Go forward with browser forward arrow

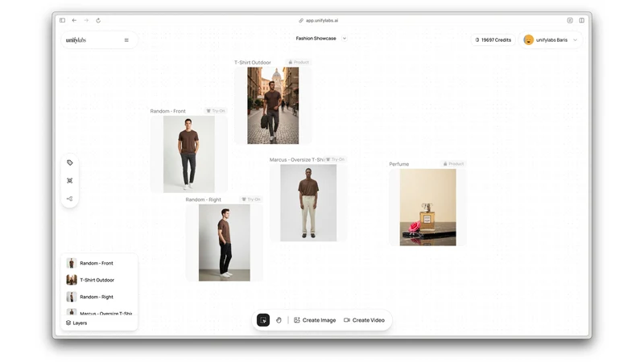pyautogui.click(x=86, y=20)
